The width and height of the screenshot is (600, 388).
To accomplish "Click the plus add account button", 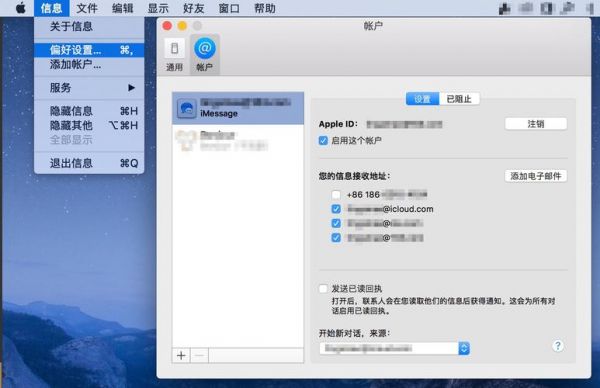I will tap(181, 355).
